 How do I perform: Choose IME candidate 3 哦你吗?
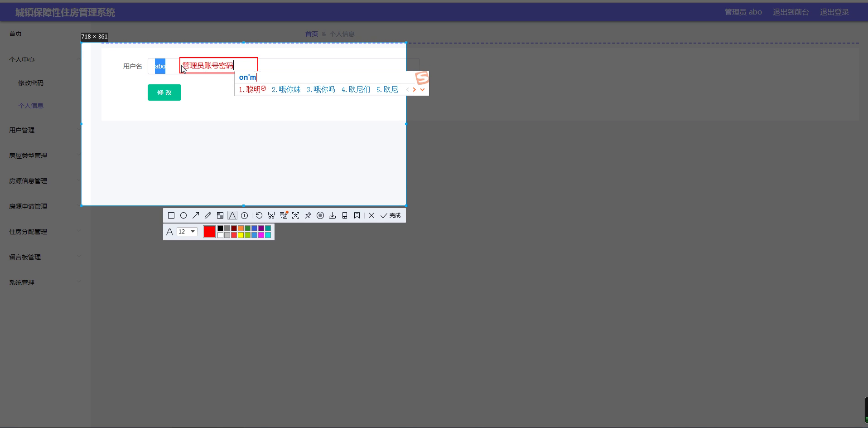pyautogui.click(x=321, y=89)
